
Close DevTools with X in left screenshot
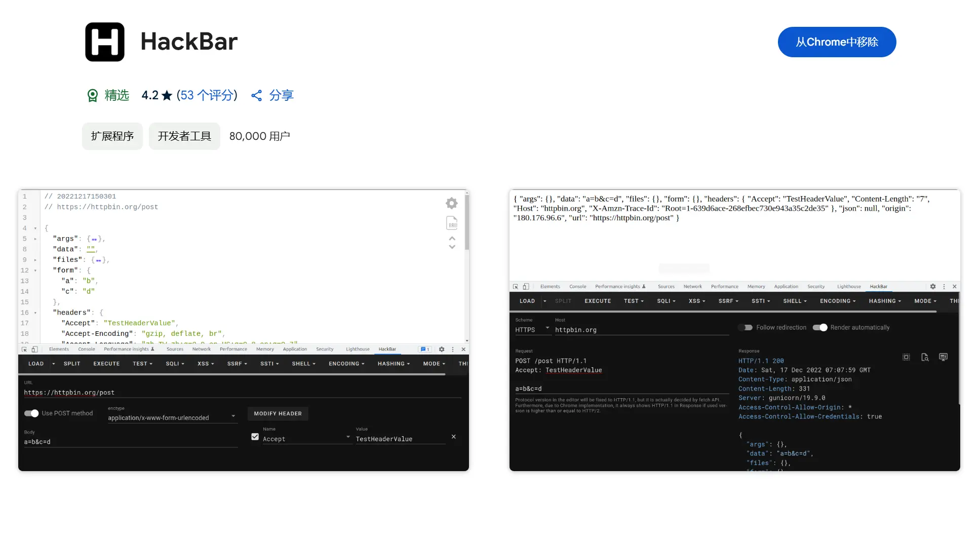point(463,350)
